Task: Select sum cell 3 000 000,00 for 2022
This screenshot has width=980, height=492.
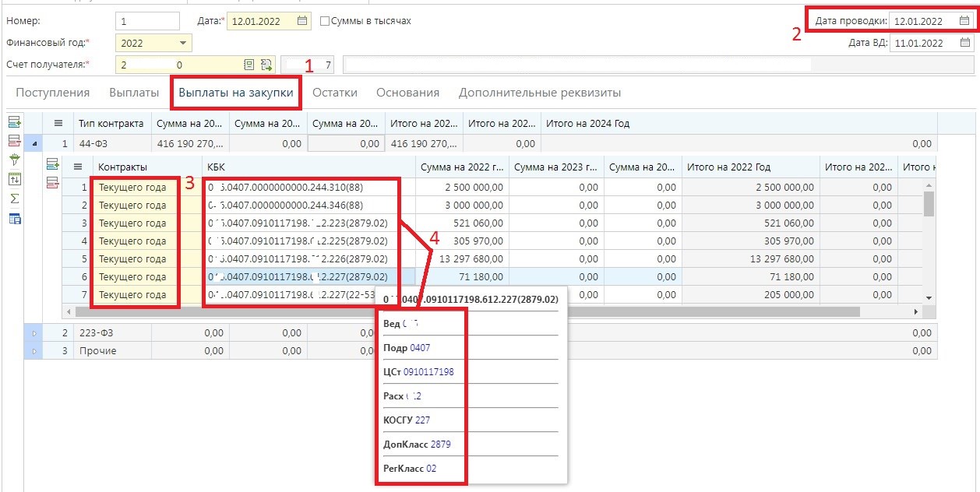Action: 462,206
